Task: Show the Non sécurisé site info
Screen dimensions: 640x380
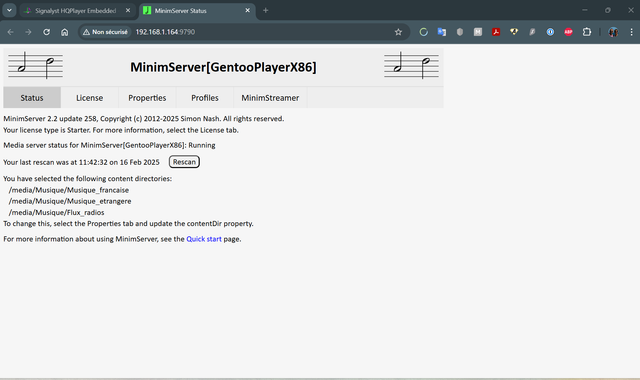Action: coord(105,32)
